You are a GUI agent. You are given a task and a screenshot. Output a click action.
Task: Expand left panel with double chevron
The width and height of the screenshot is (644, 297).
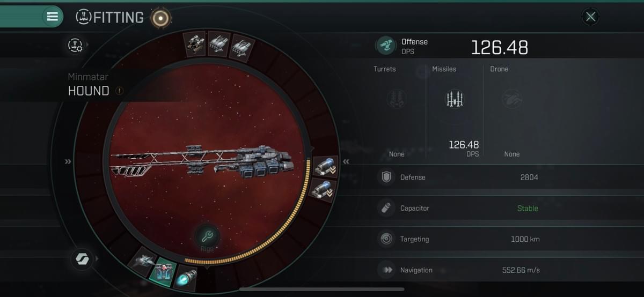(68, 161)
